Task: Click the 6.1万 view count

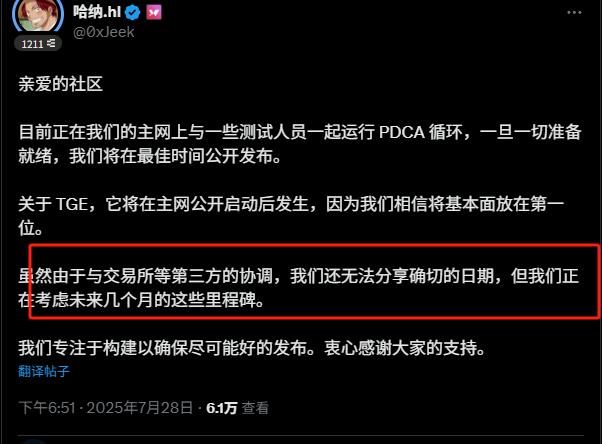Action: click(222, 408)
